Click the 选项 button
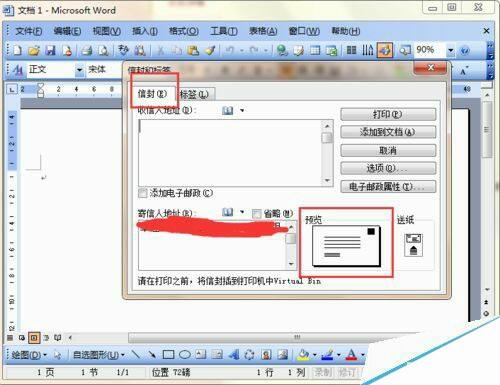Screen dimensions: 500x385 tap(388, 168)
